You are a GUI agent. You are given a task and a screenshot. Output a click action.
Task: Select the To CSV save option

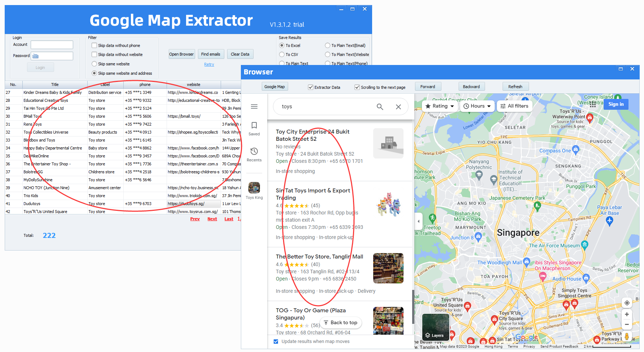[x=282, y=55]
